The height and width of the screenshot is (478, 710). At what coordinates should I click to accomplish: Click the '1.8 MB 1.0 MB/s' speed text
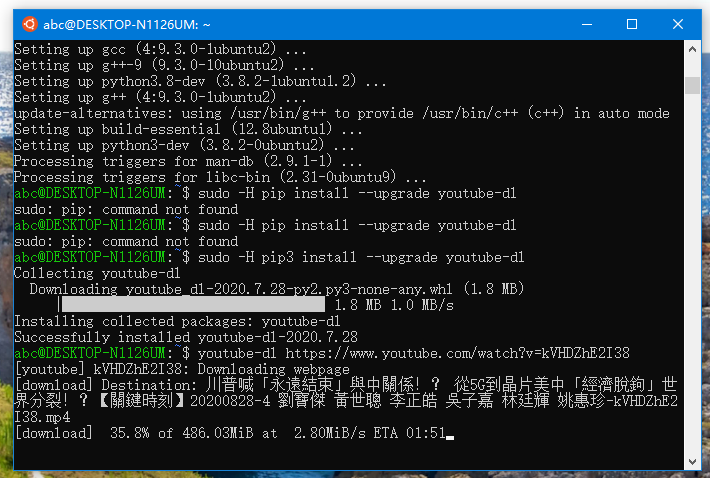tap(394, 305)
